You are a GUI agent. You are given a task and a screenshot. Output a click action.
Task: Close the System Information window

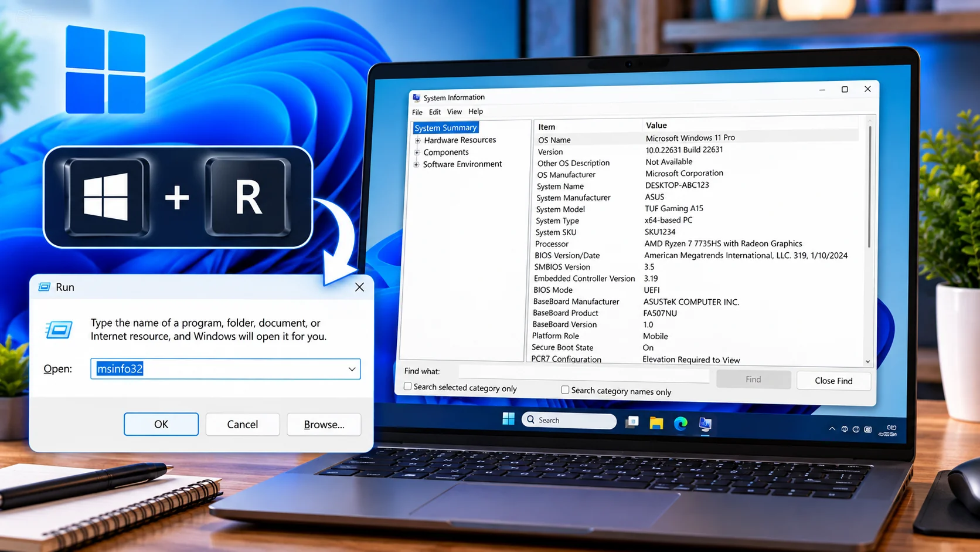click(867, 89)
